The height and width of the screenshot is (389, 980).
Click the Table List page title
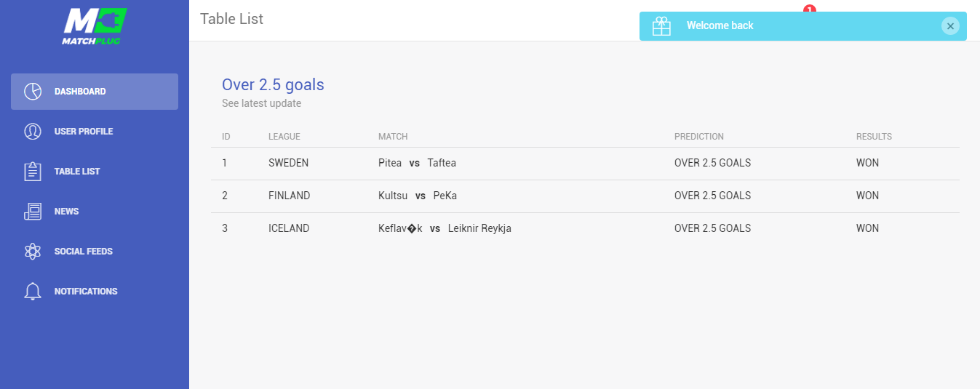click(x=232, y=19)
